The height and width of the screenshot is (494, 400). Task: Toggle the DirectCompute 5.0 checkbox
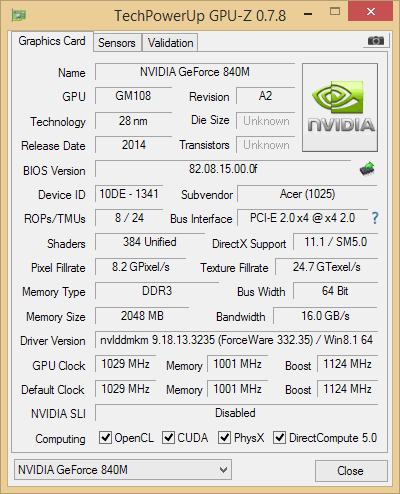click(279, 437)
